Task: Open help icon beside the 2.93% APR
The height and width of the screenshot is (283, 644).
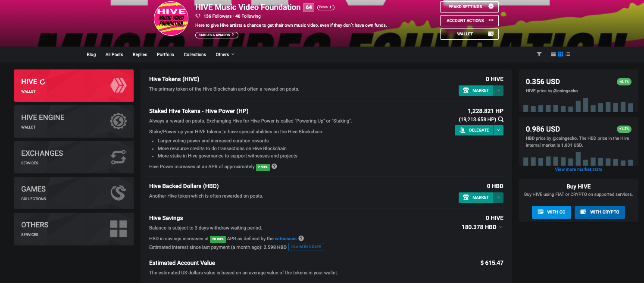Action: click(274, 167)
